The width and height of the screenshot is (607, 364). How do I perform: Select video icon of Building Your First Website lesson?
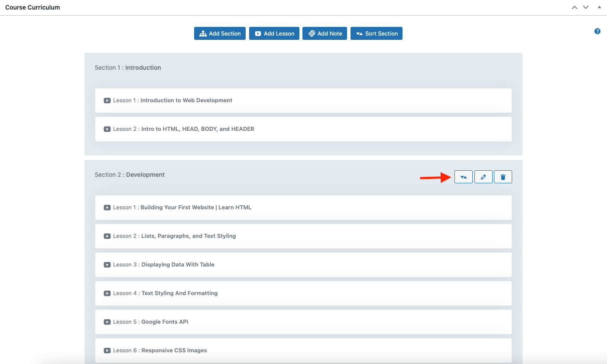107,208
